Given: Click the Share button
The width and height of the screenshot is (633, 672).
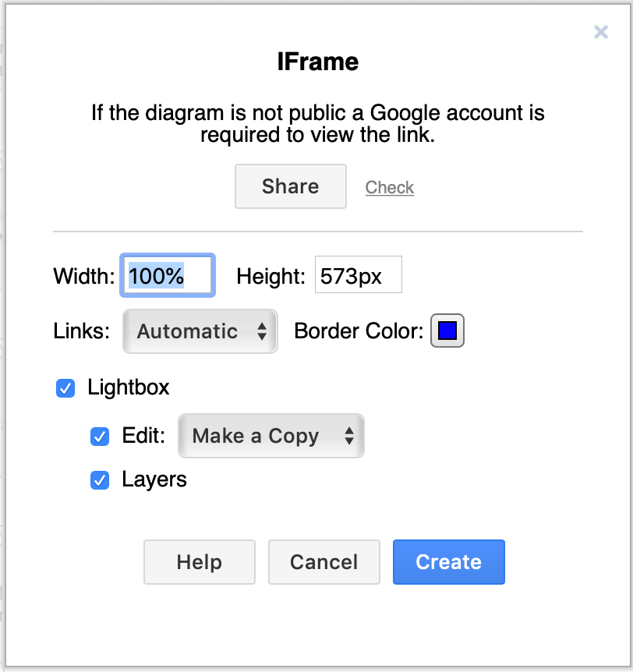Looking at the screenshot, I should pyautogui.click(x=290, y=186).
